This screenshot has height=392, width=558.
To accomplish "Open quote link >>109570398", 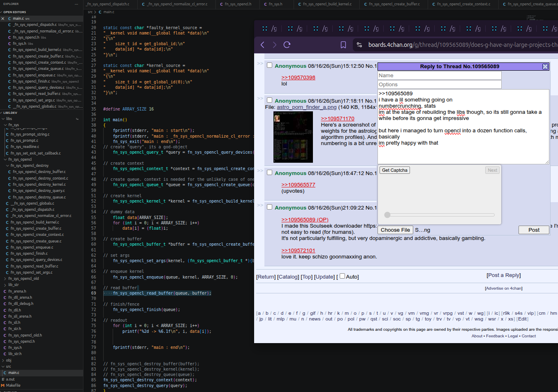I will point(298,78).
